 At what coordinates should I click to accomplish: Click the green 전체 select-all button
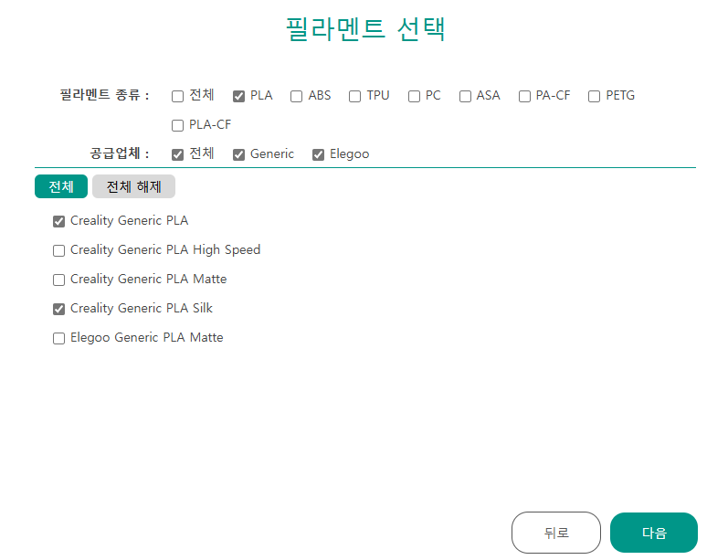click(x=61, y=186)
